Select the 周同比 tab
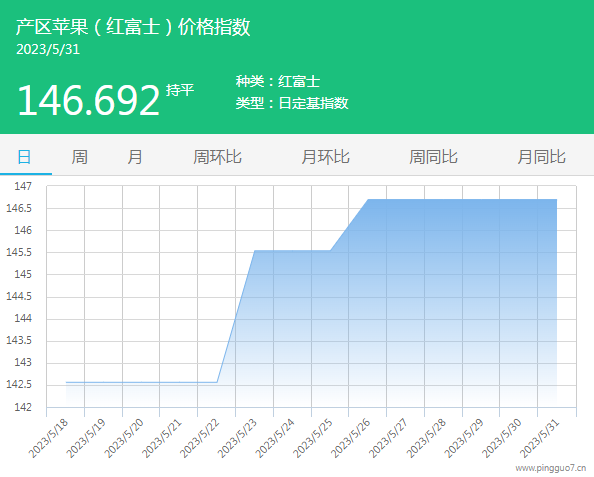This screenshot has height=477, width=594. 433,156
